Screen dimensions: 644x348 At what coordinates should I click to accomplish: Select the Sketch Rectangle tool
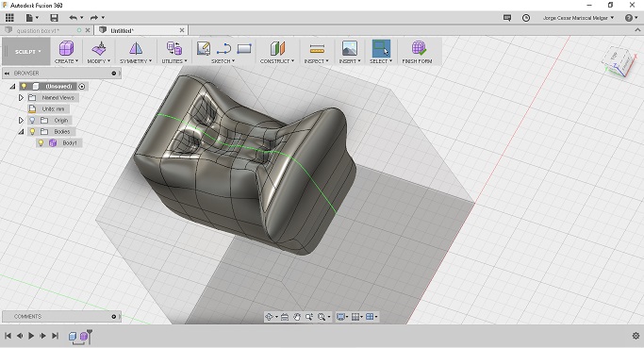coord(244,48)
